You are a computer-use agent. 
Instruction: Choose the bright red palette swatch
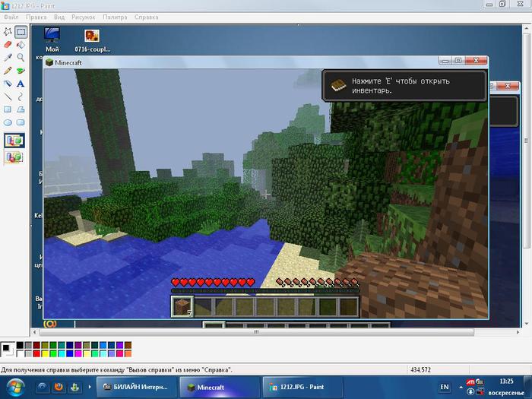pos(36,353)
